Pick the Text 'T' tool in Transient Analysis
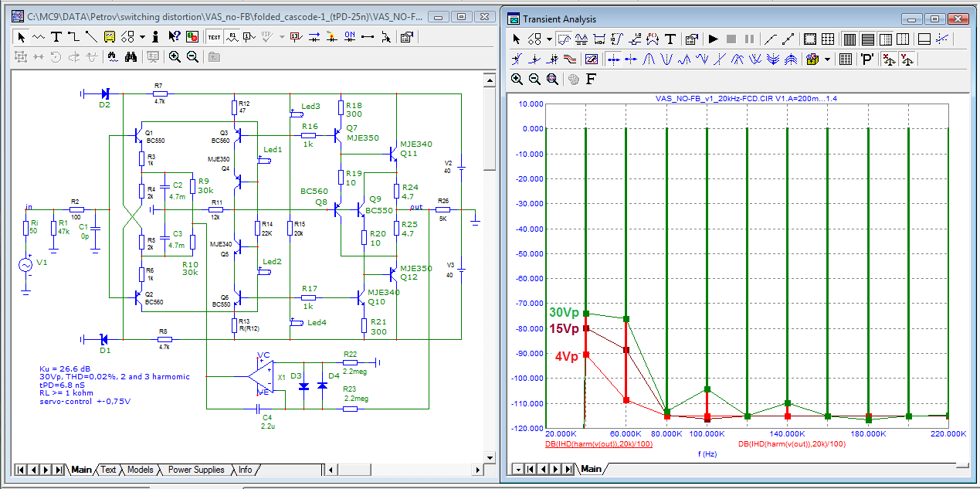 pyautogui.click(x=670, y=39)
